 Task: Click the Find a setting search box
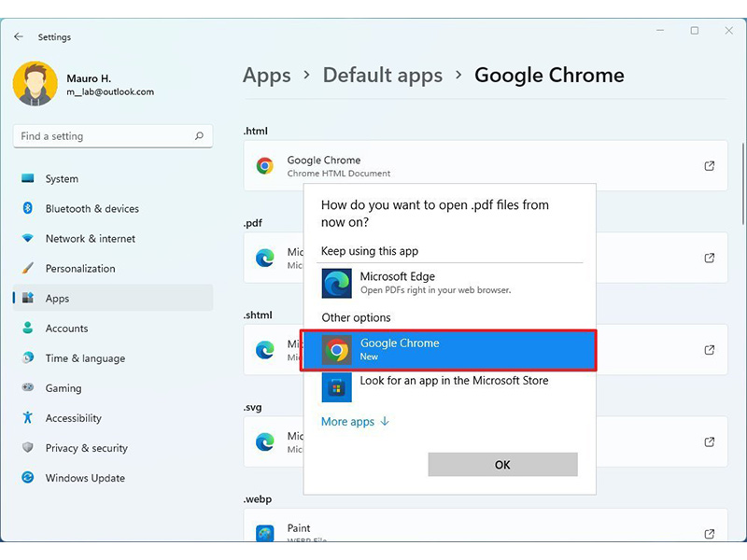coord(113,136)
